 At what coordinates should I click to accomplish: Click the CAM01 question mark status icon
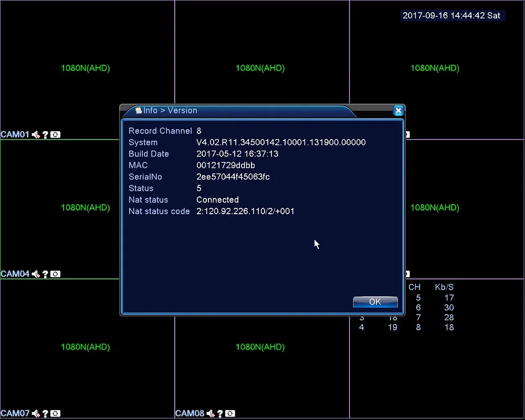(45, 134)
